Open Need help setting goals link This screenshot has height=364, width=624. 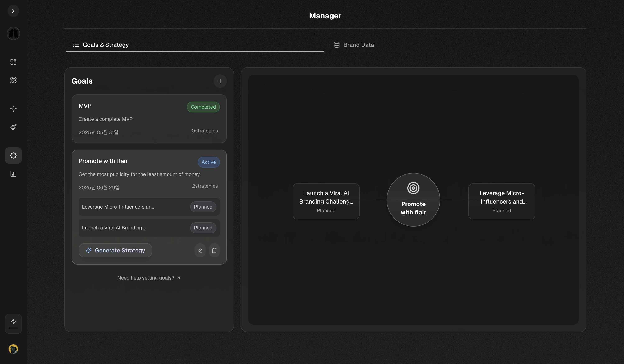click(x=148, y=278)
